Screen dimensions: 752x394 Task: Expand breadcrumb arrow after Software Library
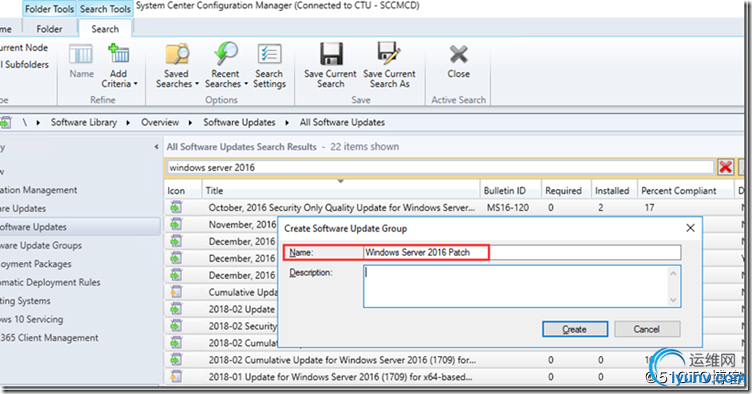pos(128,123)
